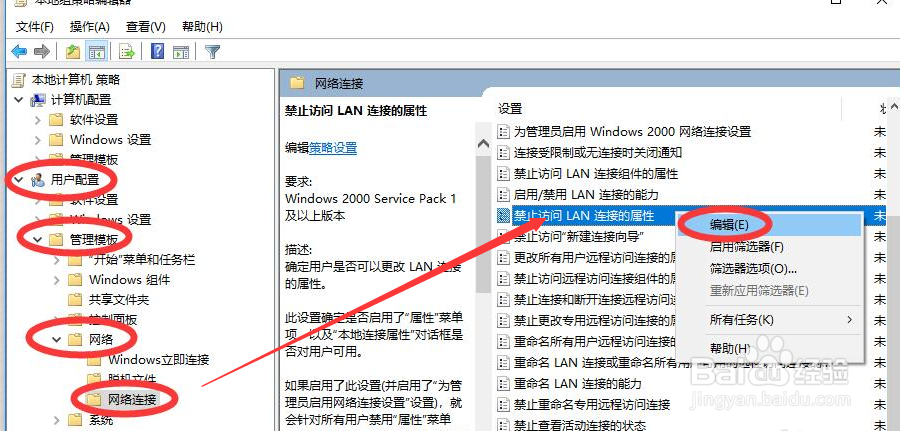Collapse the 网络 tree node
Image resolution: width=900 pixels, height=431 pixels.
point(57,340)
